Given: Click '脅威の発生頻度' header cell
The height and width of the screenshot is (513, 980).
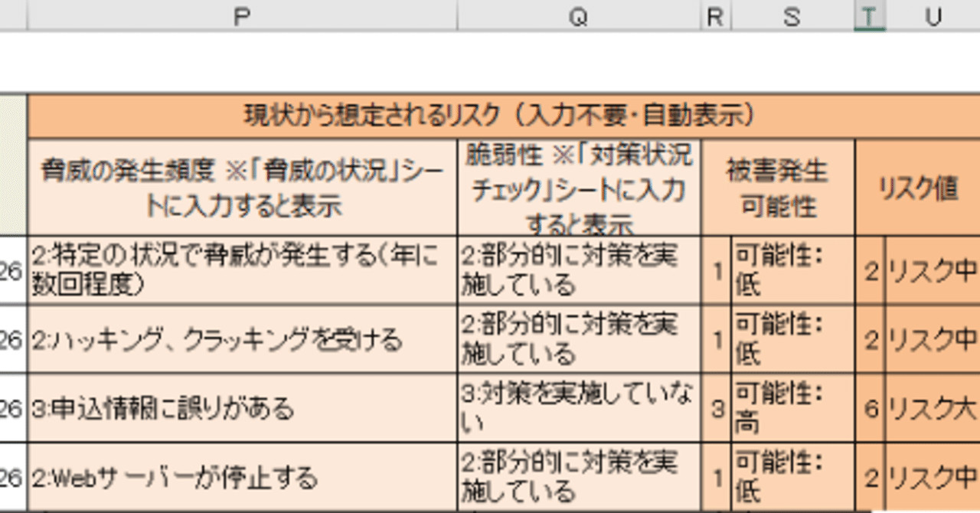Looking at the screenshot, I should (243, 187).
